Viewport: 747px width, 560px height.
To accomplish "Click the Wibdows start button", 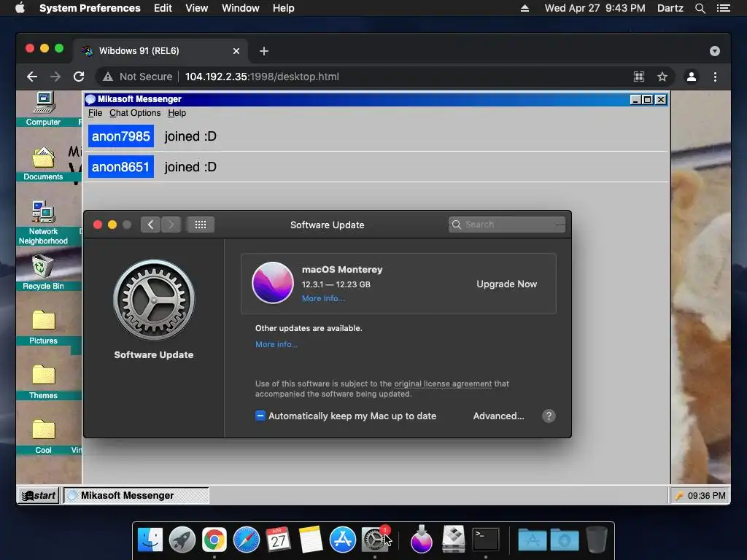I will pos(39,495).
